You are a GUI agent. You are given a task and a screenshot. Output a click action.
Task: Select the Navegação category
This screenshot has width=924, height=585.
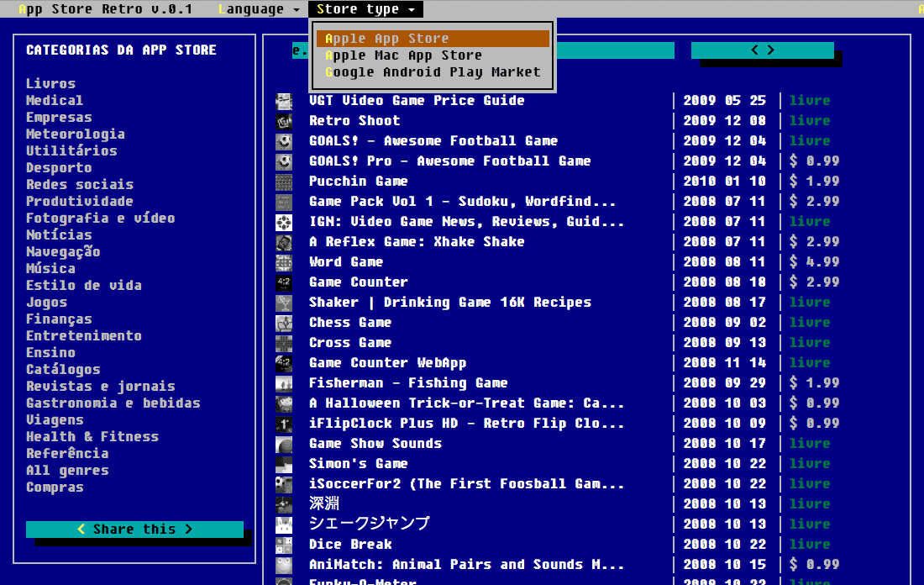click(x=63, y=252)
